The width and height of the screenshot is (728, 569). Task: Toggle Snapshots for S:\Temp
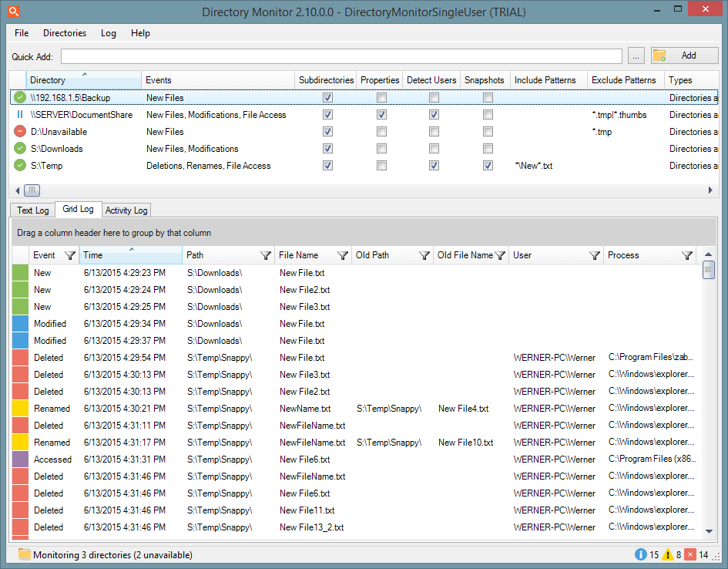[x=488, y=165]
